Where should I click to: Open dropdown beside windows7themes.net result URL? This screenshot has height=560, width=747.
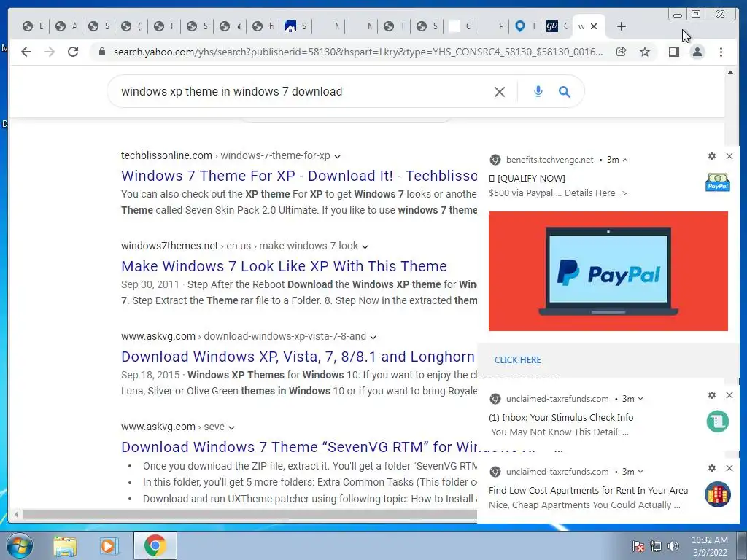[365, 246]
